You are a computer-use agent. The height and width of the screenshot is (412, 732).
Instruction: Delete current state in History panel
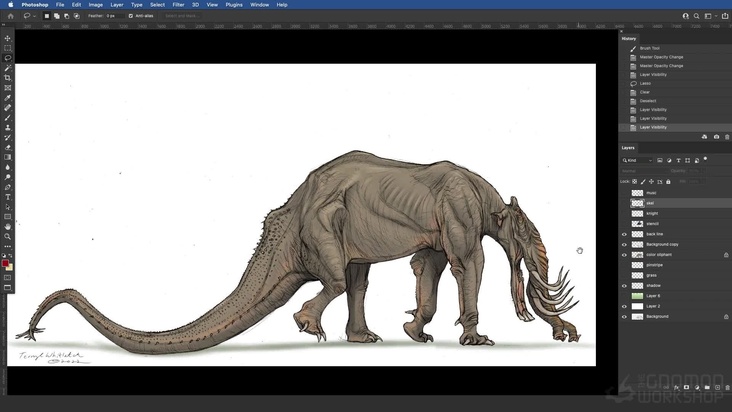point(727,137)
